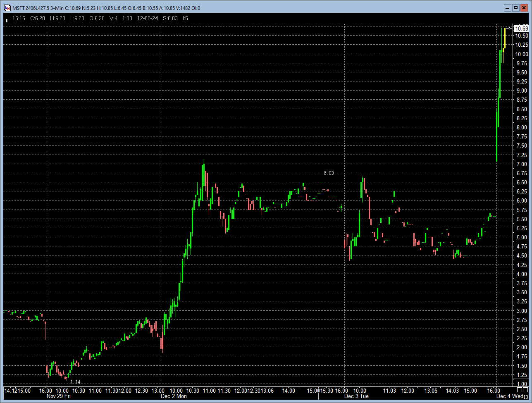Click the last-price arrow marker beside 10.69
This screenshot has width=532, height=403.
510,28
